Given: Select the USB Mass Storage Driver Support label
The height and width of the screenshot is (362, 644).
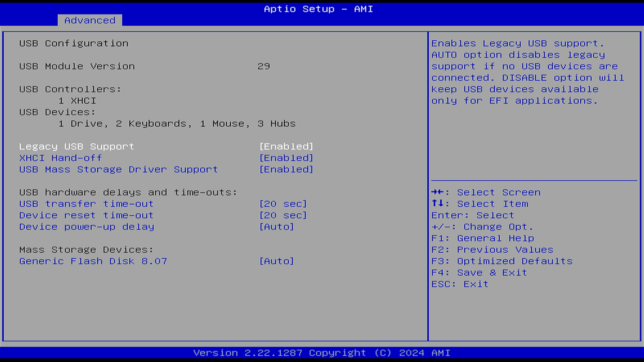Looking at the screenshot, I should 118,169.
